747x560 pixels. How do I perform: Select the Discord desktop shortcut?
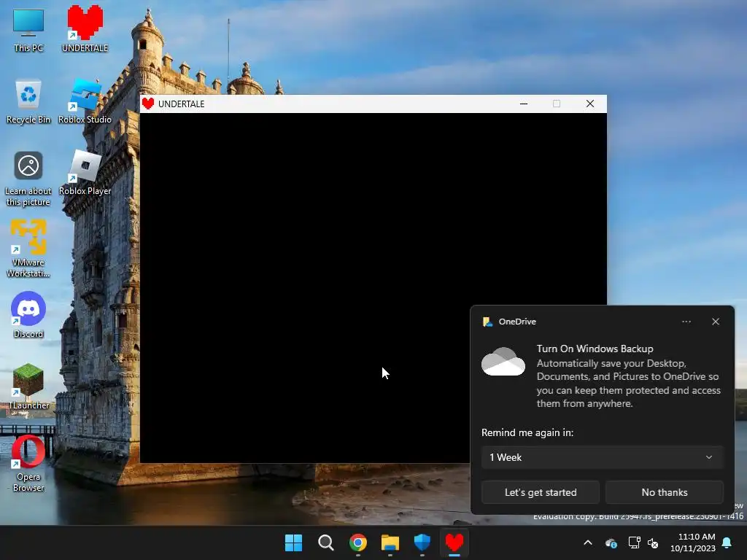pos(28,315)
